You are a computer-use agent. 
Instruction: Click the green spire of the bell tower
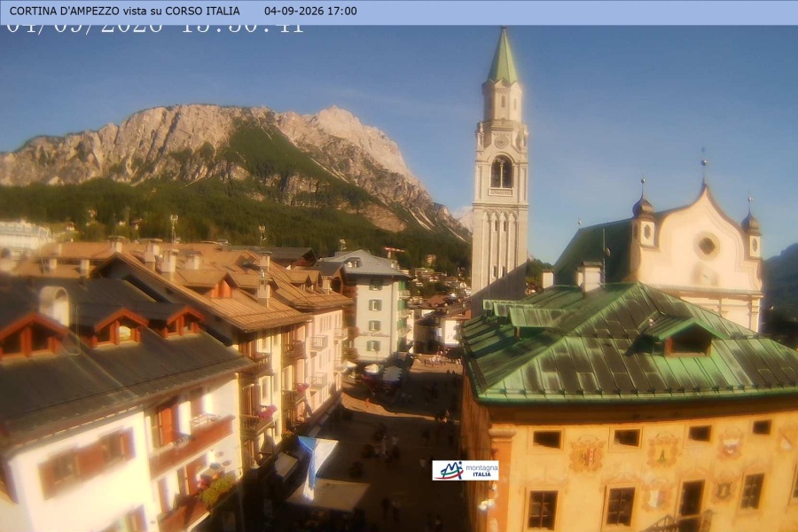point(504,57)
